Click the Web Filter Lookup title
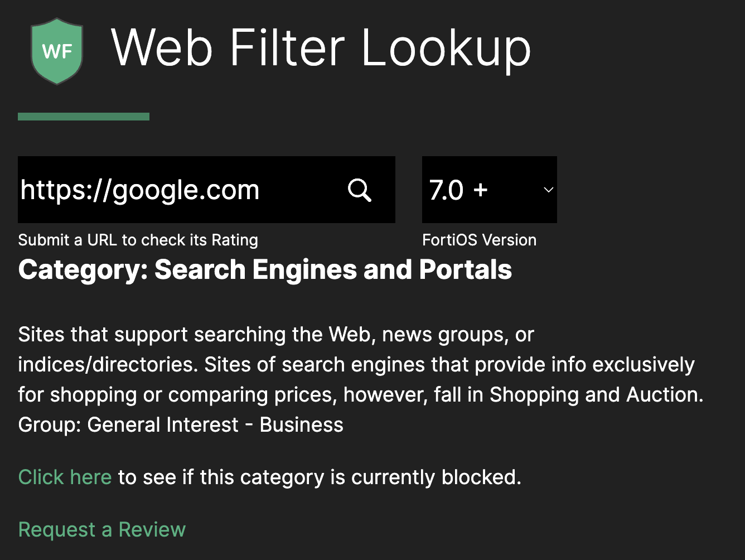 click(321, 48)
